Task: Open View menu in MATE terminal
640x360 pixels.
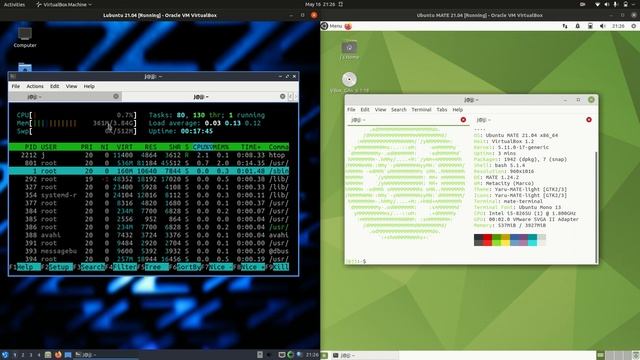Action: tap(380, 110)
